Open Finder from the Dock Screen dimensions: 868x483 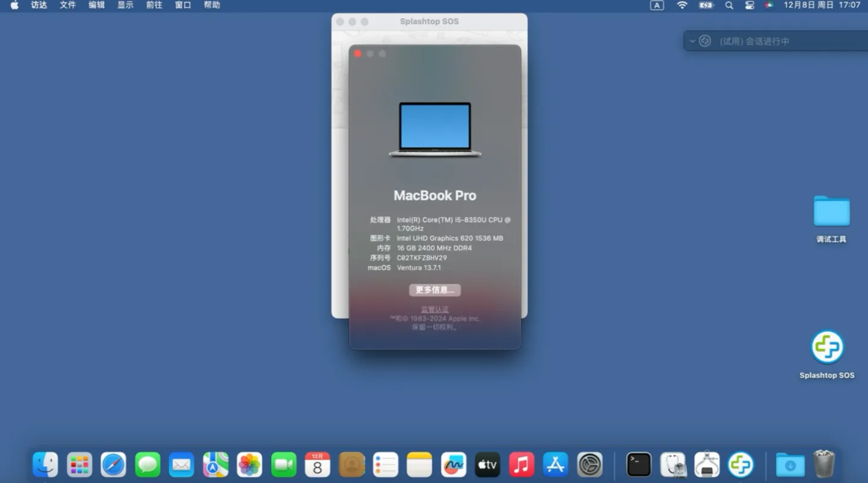click(45, 465)
